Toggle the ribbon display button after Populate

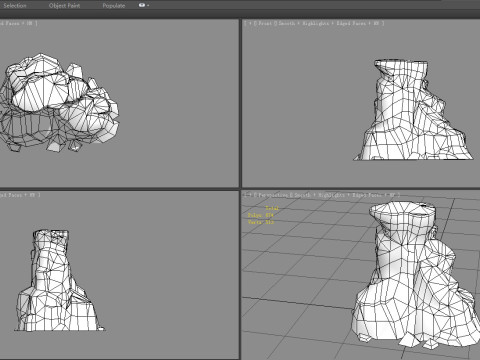tap(142, 5)
